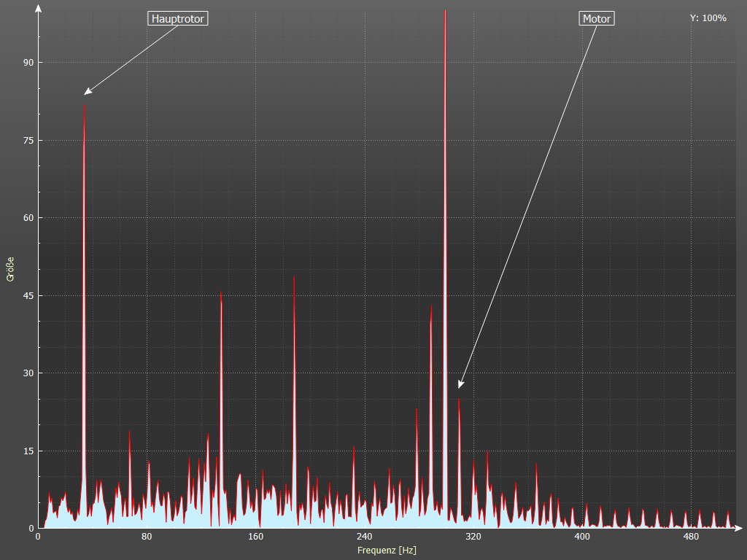747x560 pixels.
Task: Click the Y: 100% scale indicator
Action: (708, 18)
